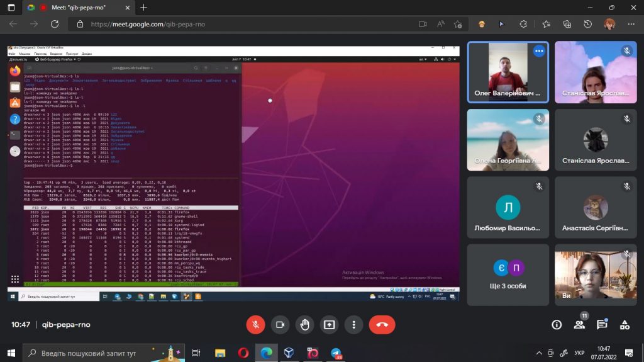Open the Meet more options menu
644x362 pixels.
353,325
